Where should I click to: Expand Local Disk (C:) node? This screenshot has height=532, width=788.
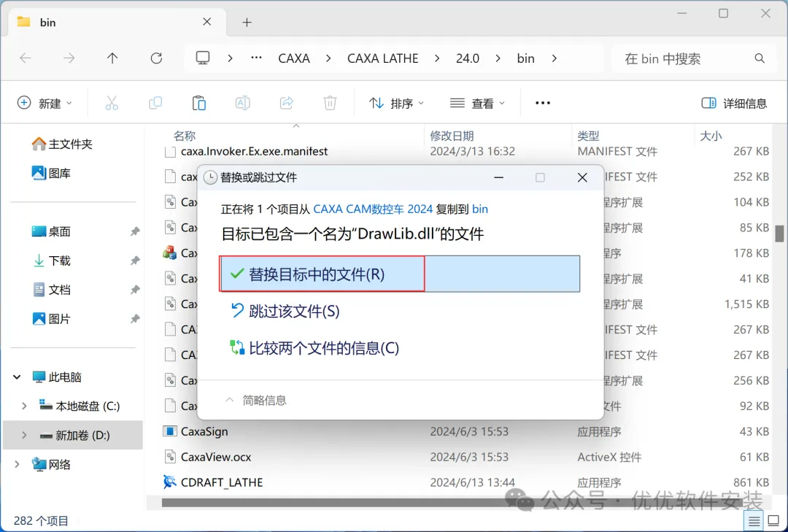click(24, 406)
